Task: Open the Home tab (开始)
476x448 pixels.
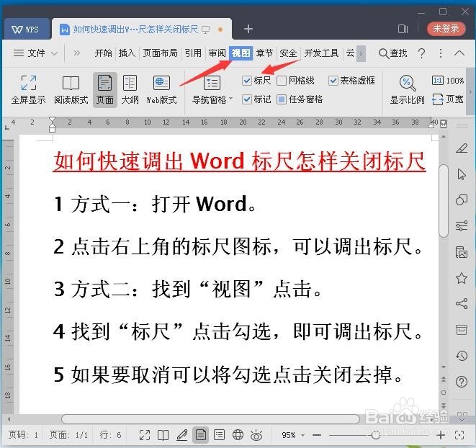Action: tap(103, 53)
